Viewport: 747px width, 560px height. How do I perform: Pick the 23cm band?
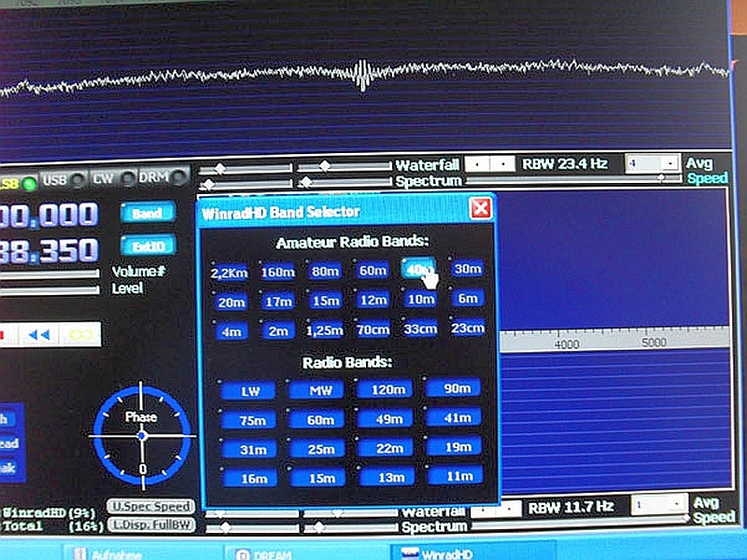point(468,328)
